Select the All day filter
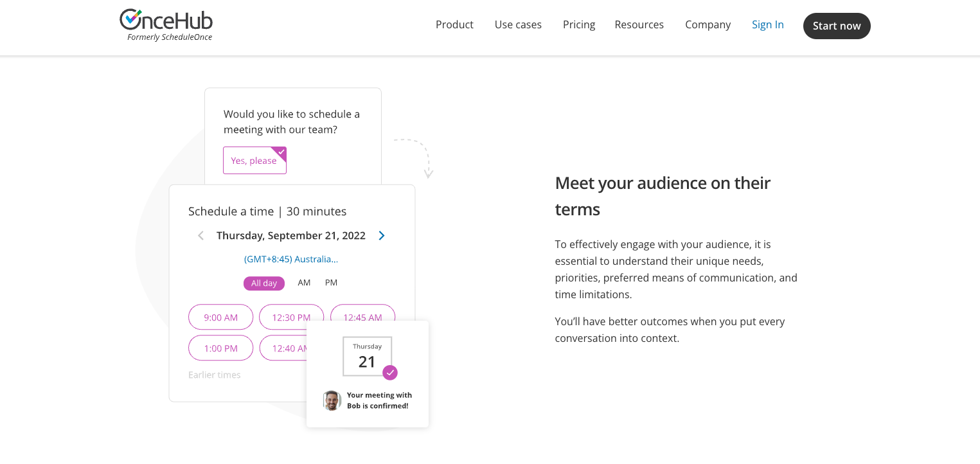The height and width of the screenshot is (464, 980). (263, 283)
